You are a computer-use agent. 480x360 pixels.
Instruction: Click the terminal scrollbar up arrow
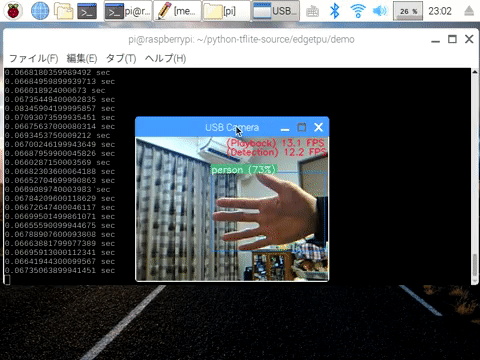[475, 72]
